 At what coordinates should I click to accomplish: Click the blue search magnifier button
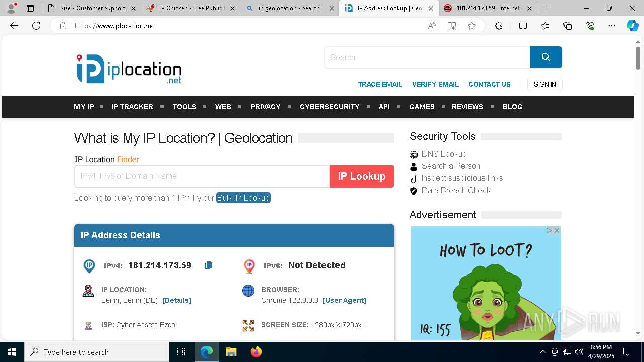546,57
